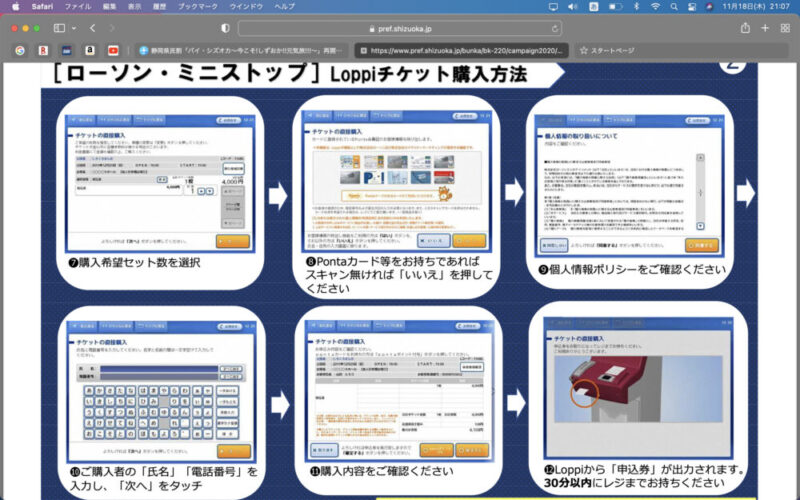Open the Wi-Fi menu bar icon
This screenshot has height=500, width=800.
click(x=656, y=7)
